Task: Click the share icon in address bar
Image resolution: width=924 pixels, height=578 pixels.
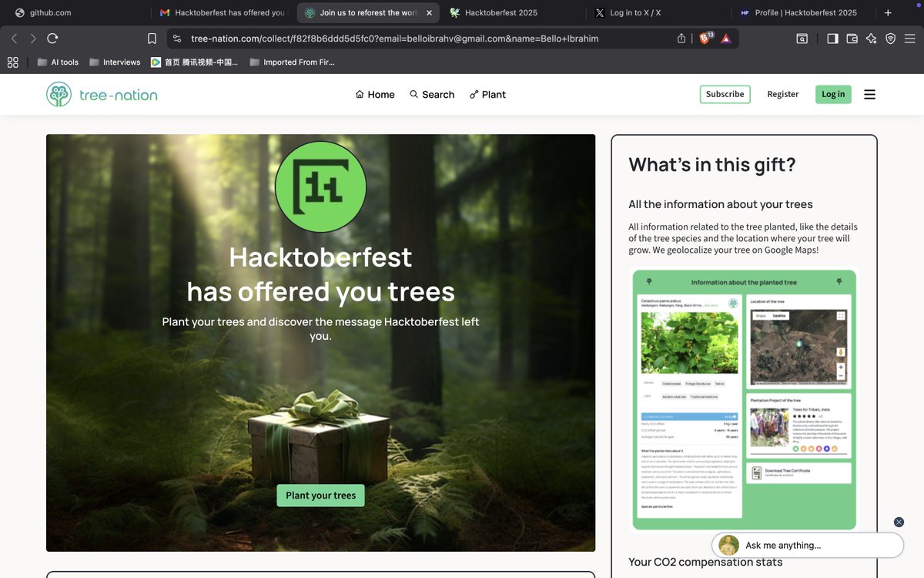Action: point(681,39)
